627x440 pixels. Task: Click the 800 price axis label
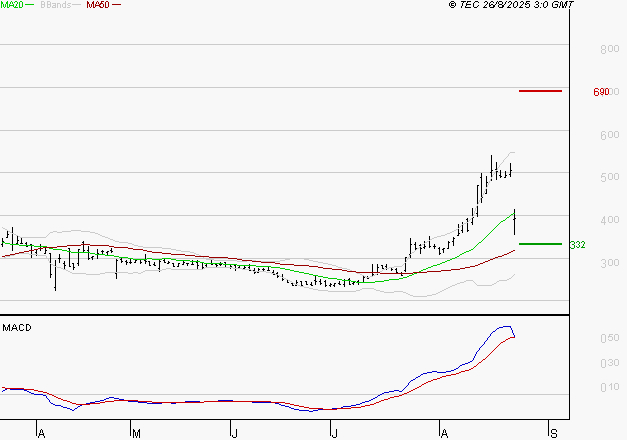(x=610, y=49)
